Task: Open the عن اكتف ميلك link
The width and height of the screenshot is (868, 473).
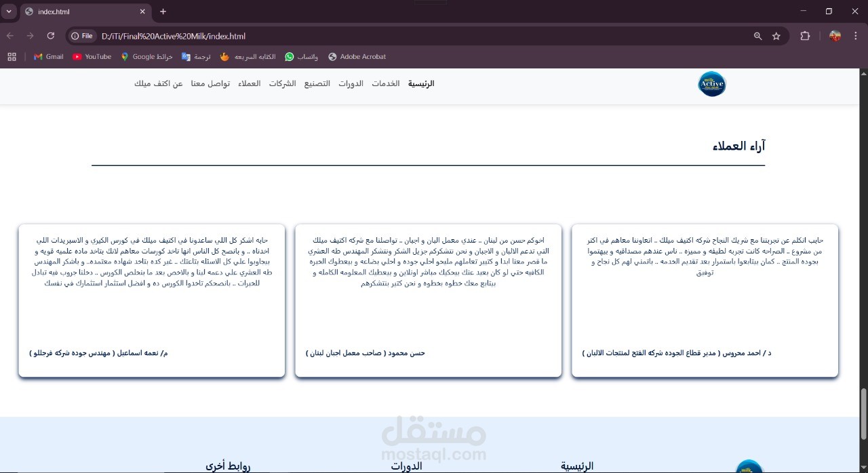Action: coord(159,84)
